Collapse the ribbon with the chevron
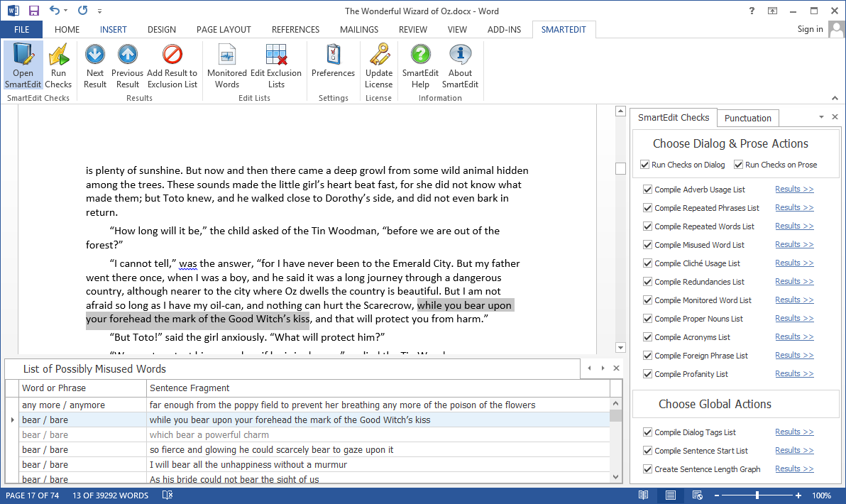The width and height of the screenshot is (846, 504). click(x=835, y=98)
